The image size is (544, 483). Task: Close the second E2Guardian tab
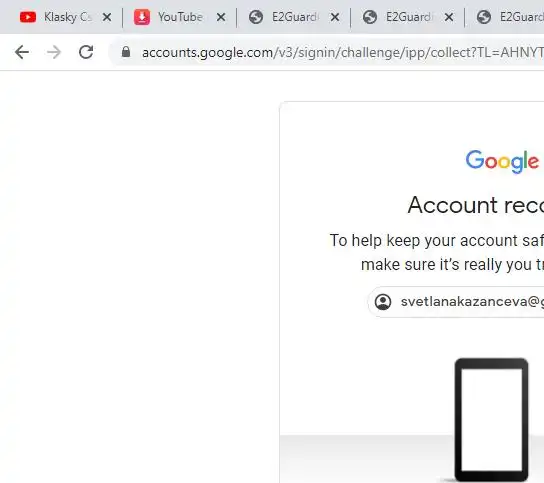coord(449,17)
